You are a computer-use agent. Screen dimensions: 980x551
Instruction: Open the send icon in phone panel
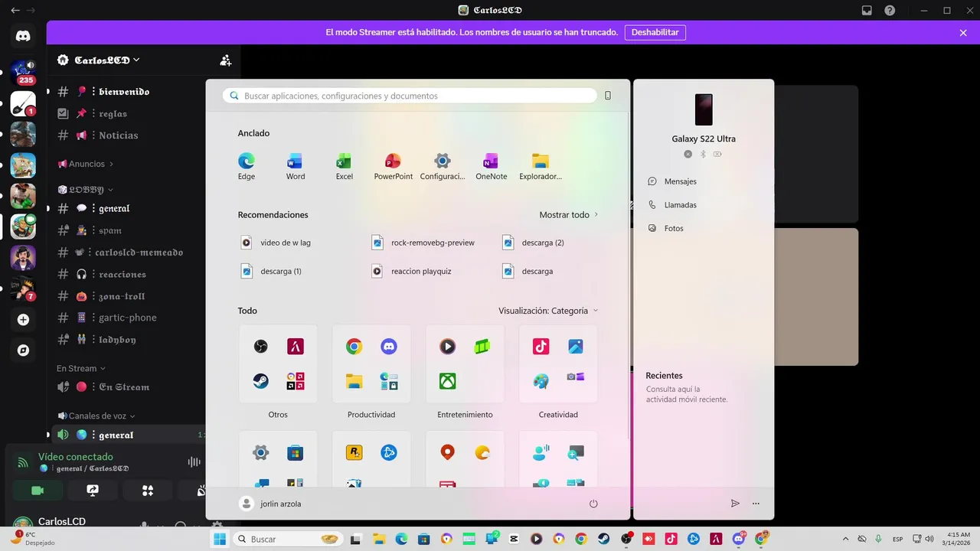735,504
